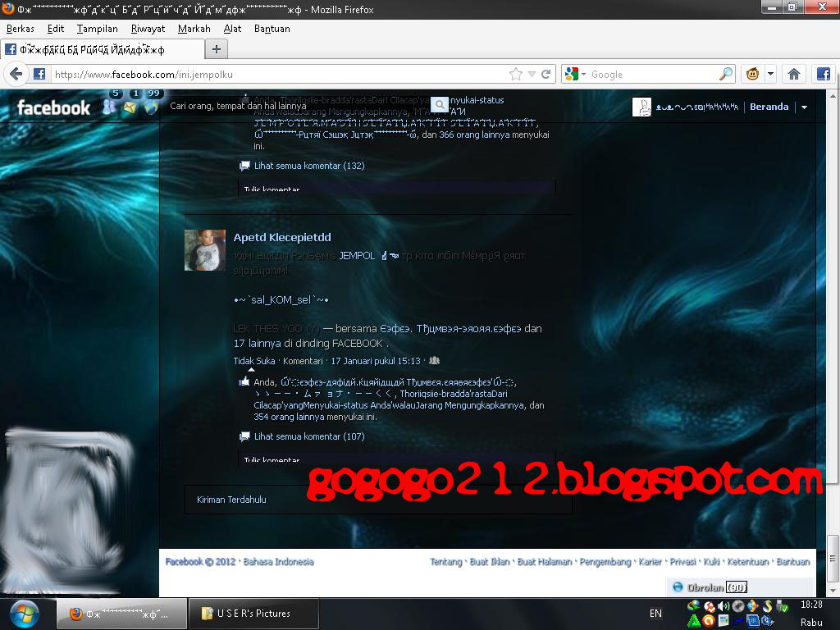Click the Firefox back arrow button
This screenshot has width=840, height=630.
click(16, 74)
